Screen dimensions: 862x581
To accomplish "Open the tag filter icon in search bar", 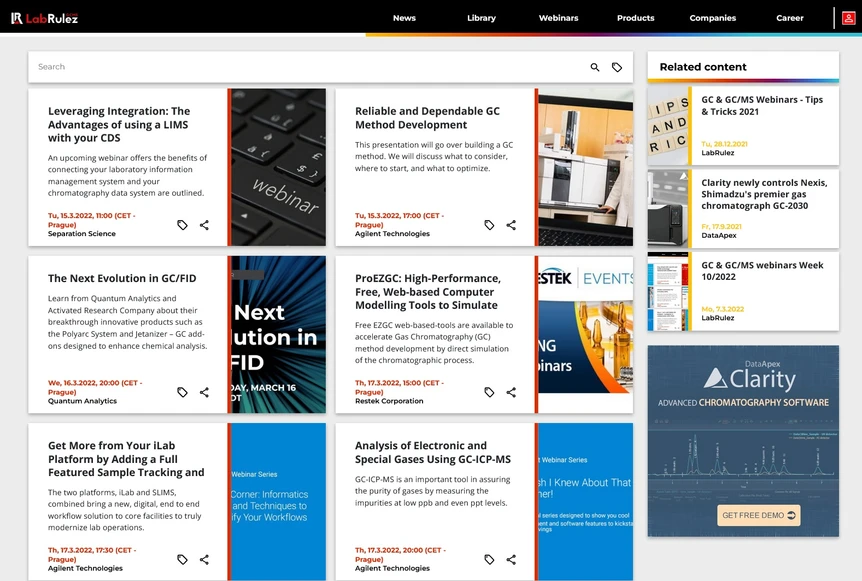I will pos(617,67).
